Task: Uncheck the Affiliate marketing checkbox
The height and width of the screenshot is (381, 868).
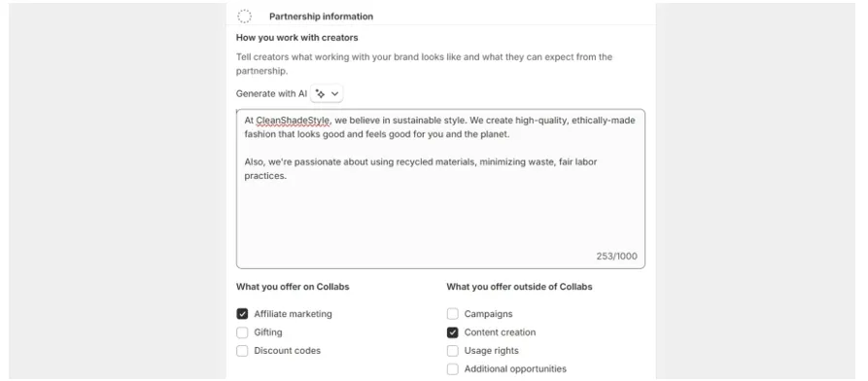Action: tap(242, 314)
